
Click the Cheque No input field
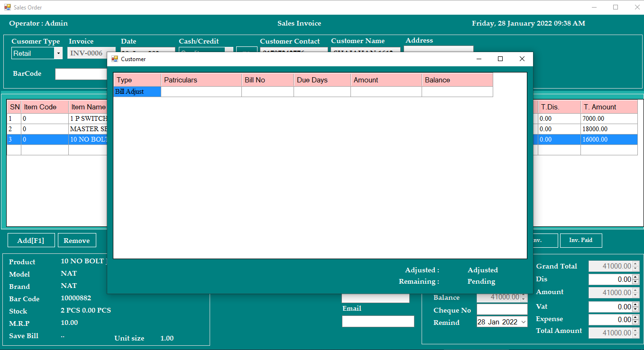[502, 309]
